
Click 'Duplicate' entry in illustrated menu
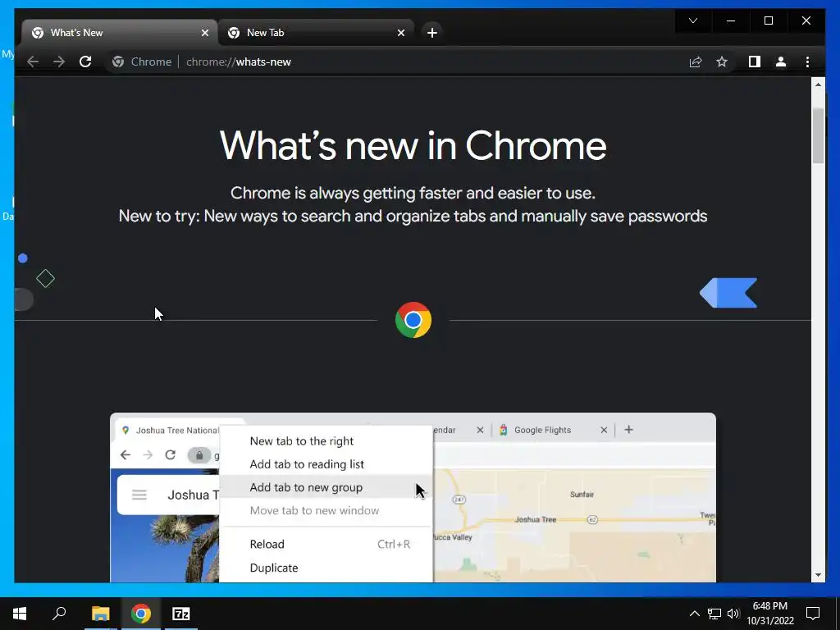coord(274,568)
